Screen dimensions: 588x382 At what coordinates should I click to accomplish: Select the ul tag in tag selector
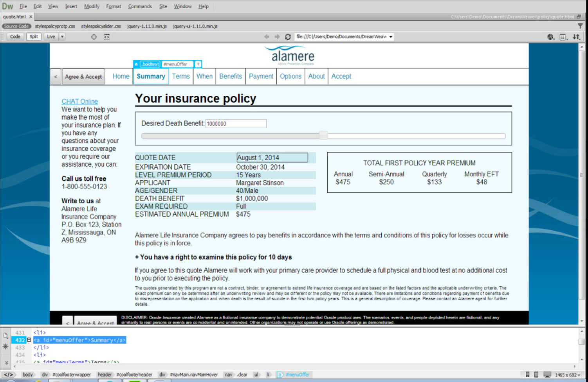256,375
